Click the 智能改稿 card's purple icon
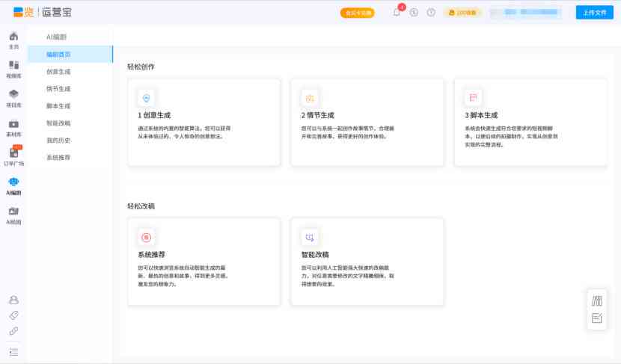621x364 pixels. 310,238
